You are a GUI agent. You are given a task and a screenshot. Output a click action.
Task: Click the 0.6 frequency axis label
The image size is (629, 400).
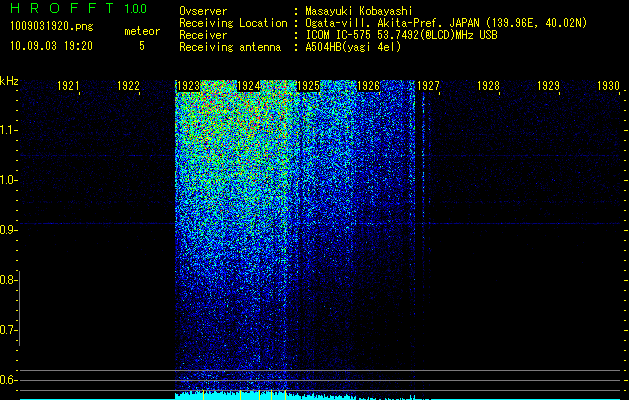[8, 380]
